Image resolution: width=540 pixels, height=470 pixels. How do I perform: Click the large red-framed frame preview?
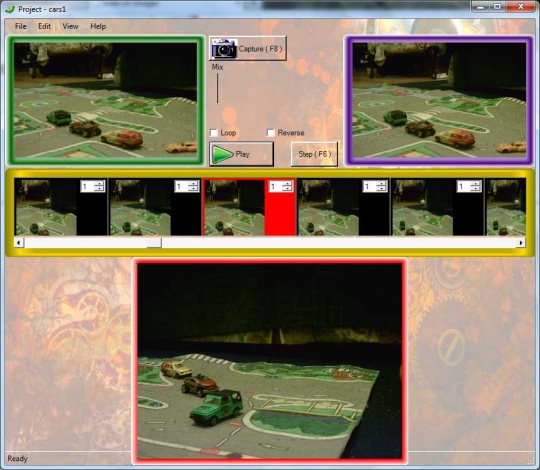[270, 361]
